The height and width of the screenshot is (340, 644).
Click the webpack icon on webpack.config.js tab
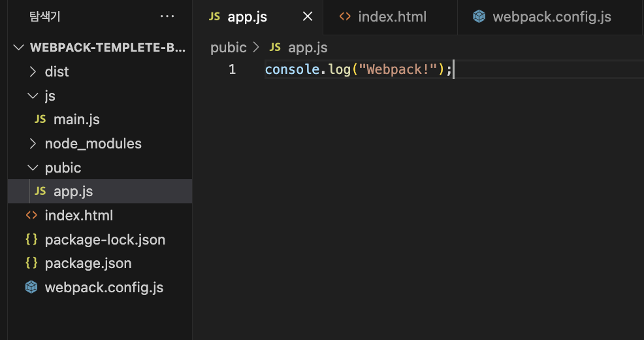(x=479, y=16)
